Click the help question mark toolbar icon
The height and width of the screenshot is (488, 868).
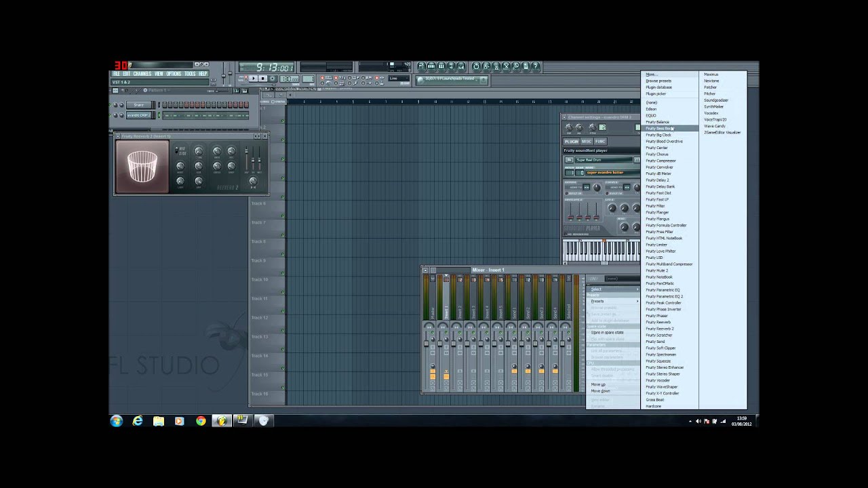[536, 66]
